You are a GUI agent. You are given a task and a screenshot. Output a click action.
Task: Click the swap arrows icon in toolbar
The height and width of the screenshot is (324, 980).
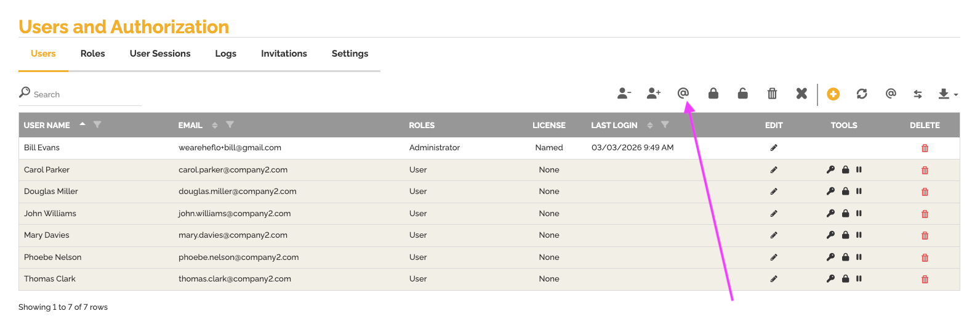(918, 94)
